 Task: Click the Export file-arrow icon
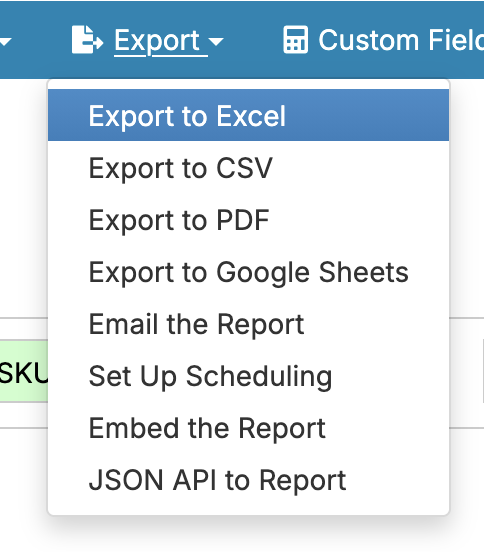point(87,40)
